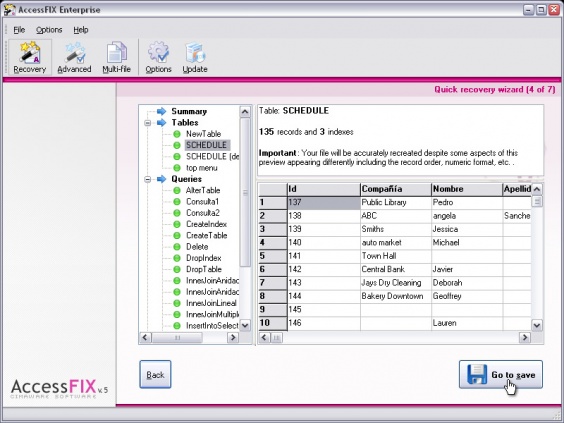Viewport: 564px width, 423px height.
Task: Open the Help menu
Action: coord(81,30)
